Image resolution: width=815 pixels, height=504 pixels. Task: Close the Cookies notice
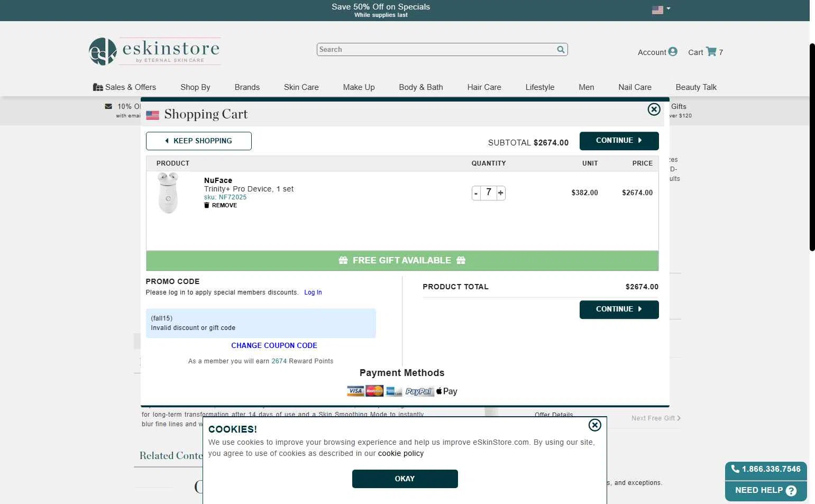coord(594,425)
